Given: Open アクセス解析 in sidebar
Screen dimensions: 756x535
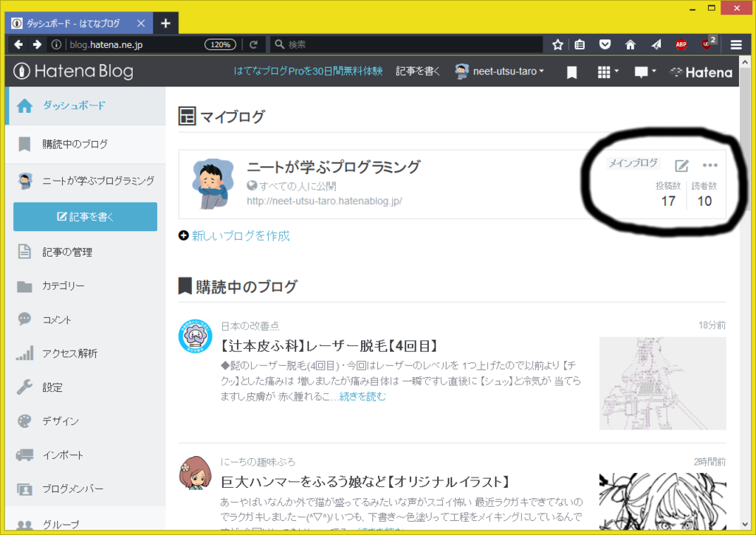Looking at the screenshot, I should 86,353.
